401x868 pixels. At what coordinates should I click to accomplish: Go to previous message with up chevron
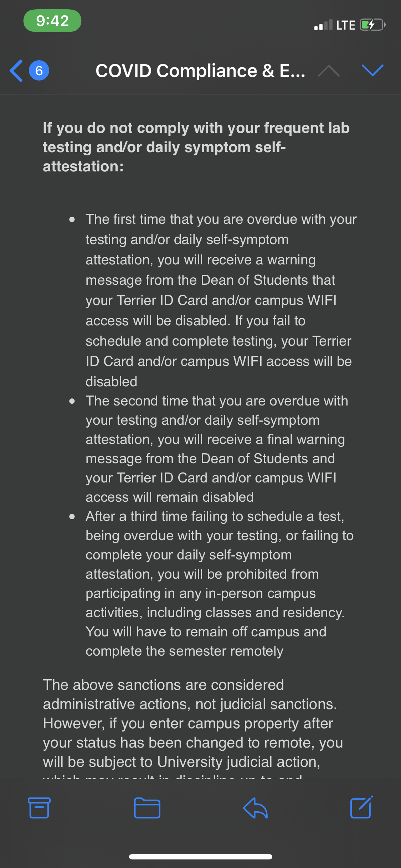tap(328, 71)
